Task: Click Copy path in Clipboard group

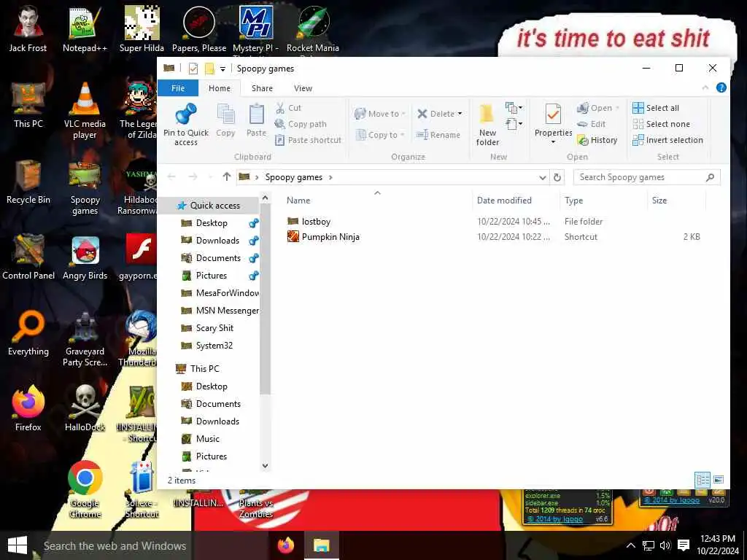Action: coord(301,124)
